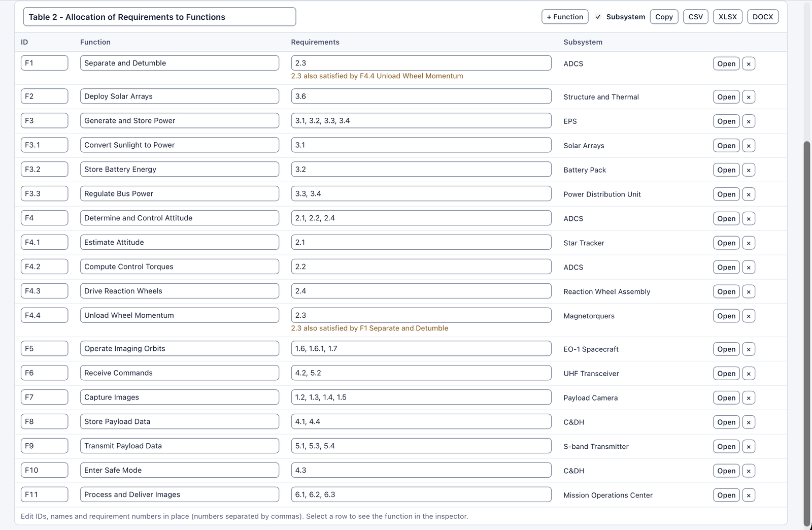Select the Reaction Wheel Assembly subsystem cell
The width and height of the screenshot is (812, 530).
click(x=607, y=292)
